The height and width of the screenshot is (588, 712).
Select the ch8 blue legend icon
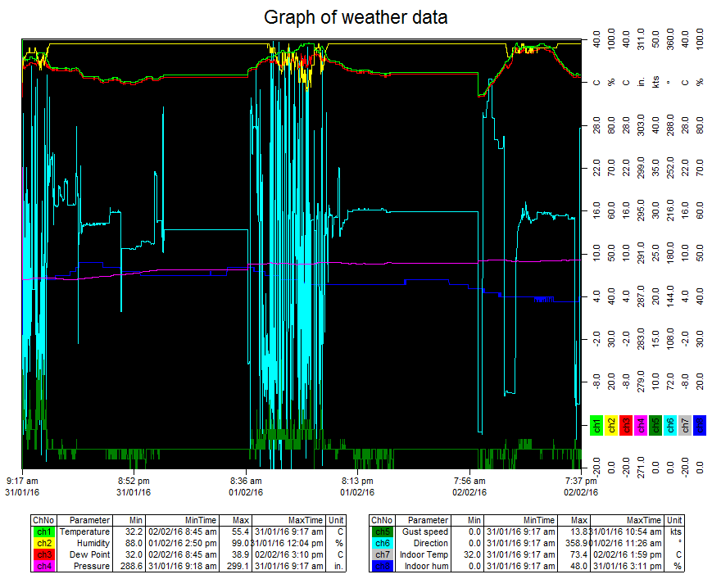coord(698,424)
